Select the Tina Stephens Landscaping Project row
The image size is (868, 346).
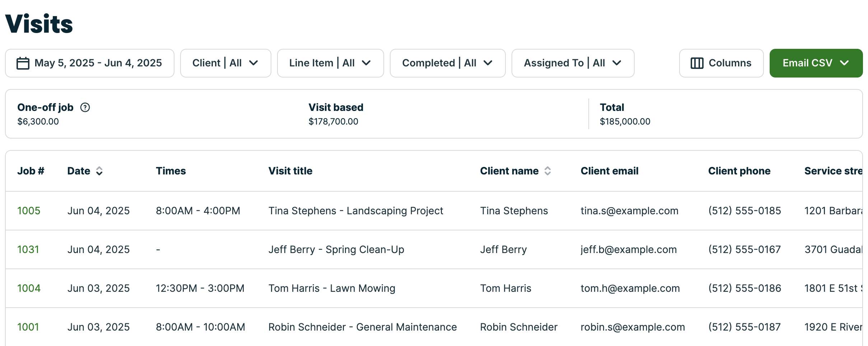(x=434, y=211)
